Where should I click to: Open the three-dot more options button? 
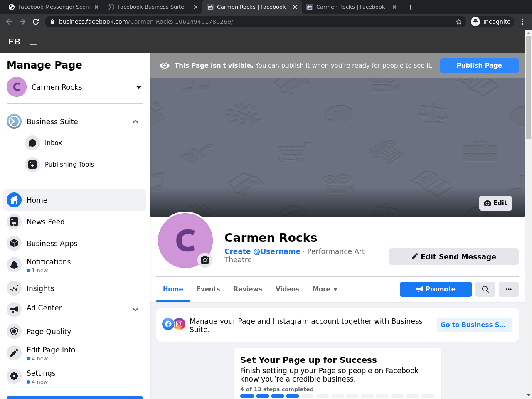tap(509, 289)
